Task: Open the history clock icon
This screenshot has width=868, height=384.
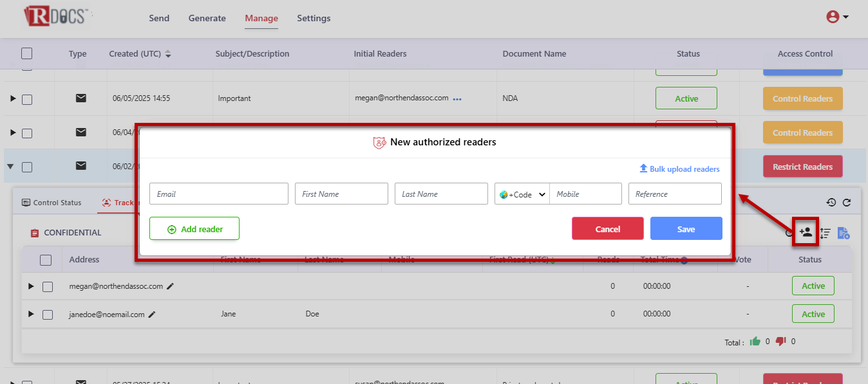Action: (831, 203)
